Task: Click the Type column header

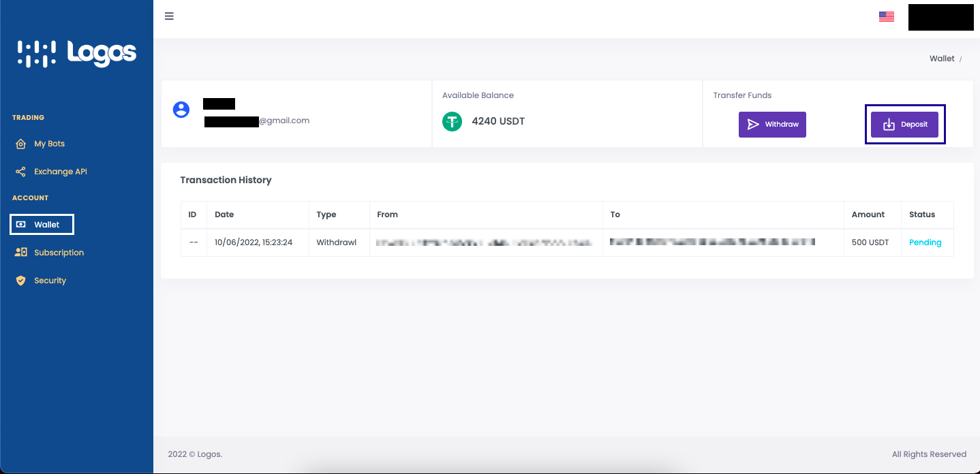Action: [x=326, y=215]
